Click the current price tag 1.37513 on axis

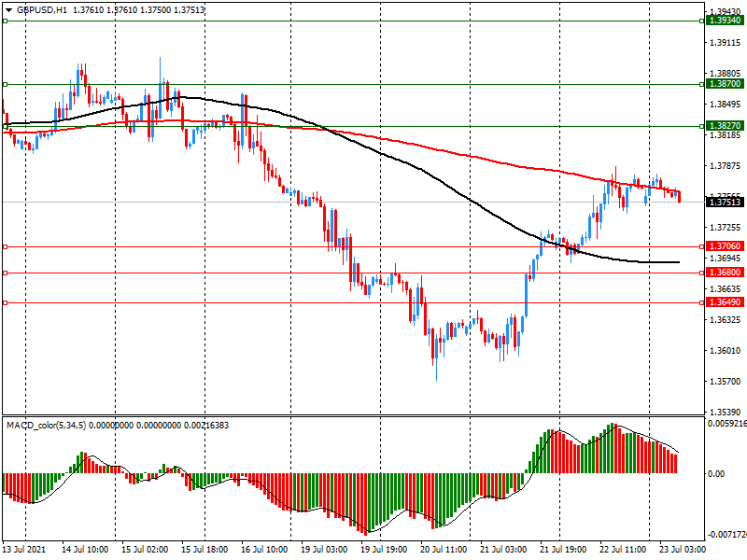click(x=726, y=203)
